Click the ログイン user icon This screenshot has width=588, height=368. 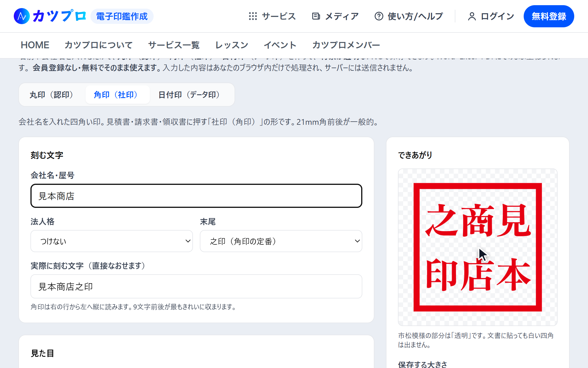click(x=472, y=16)
